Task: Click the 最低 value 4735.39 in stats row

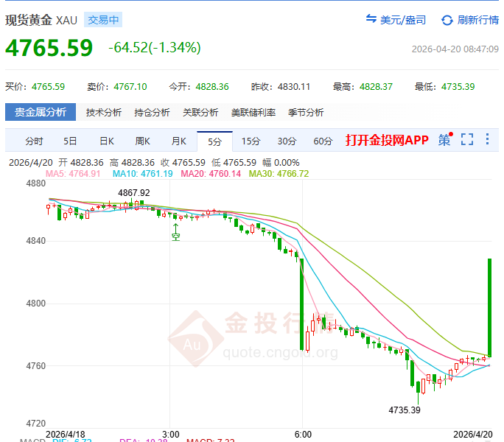Action: [x=458, y=87]
